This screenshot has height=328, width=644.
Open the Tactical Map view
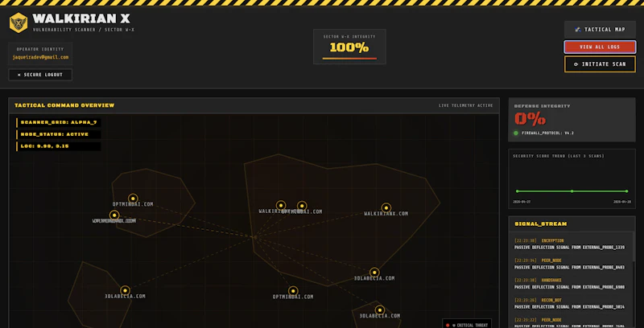600,30
